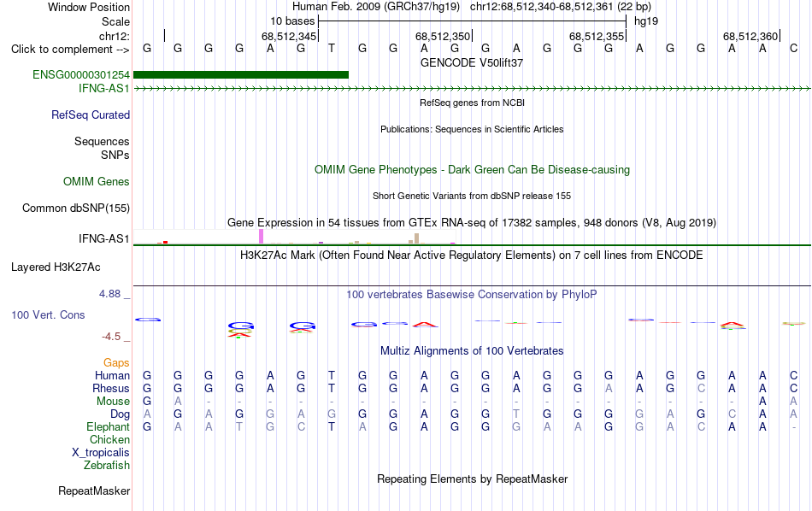This screenshot has height=511, width=812.
Task: Select the Zebrafish alignment row label
Action: 107,466
